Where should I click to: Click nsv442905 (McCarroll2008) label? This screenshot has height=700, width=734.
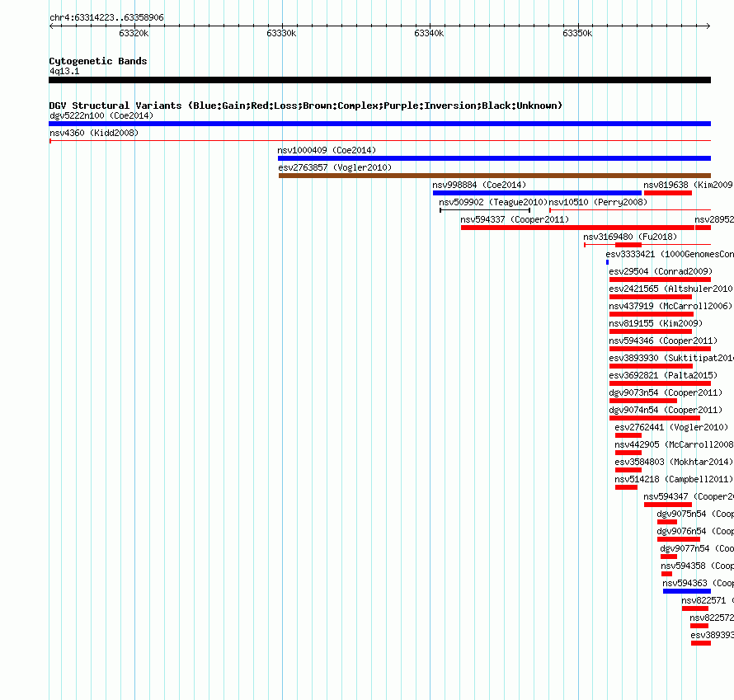(x=674, y=444)
